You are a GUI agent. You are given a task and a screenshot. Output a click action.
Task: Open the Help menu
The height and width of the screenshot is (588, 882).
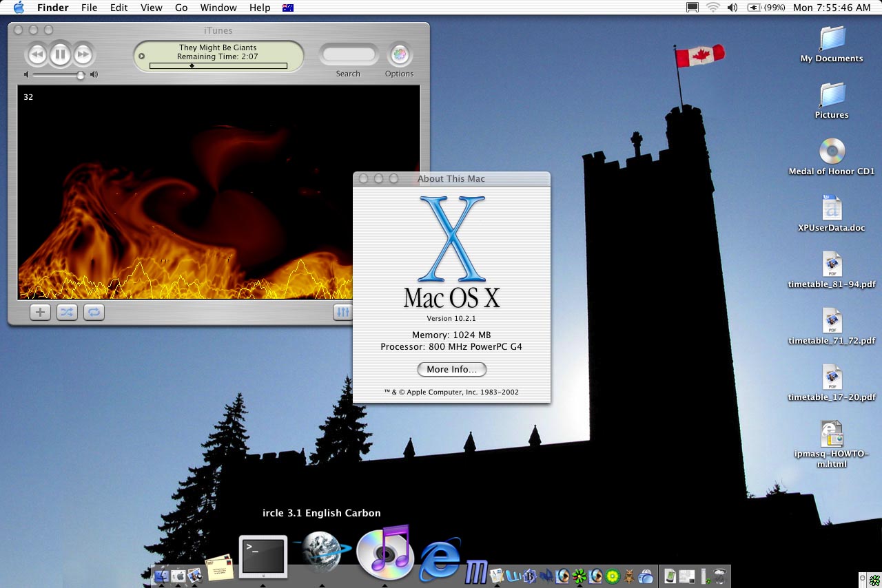(x=260, y=8)
